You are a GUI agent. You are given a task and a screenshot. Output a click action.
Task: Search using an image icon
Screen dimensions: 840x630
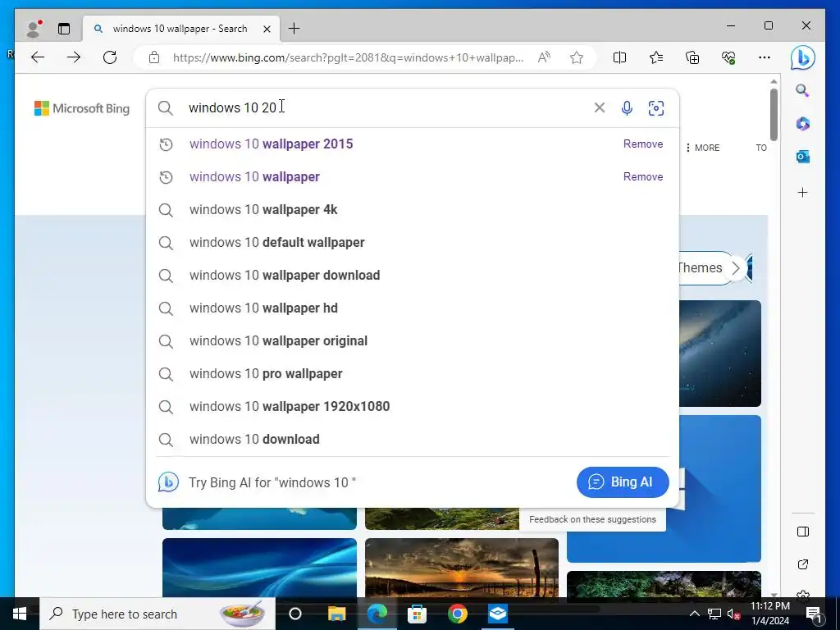[656, 108]
